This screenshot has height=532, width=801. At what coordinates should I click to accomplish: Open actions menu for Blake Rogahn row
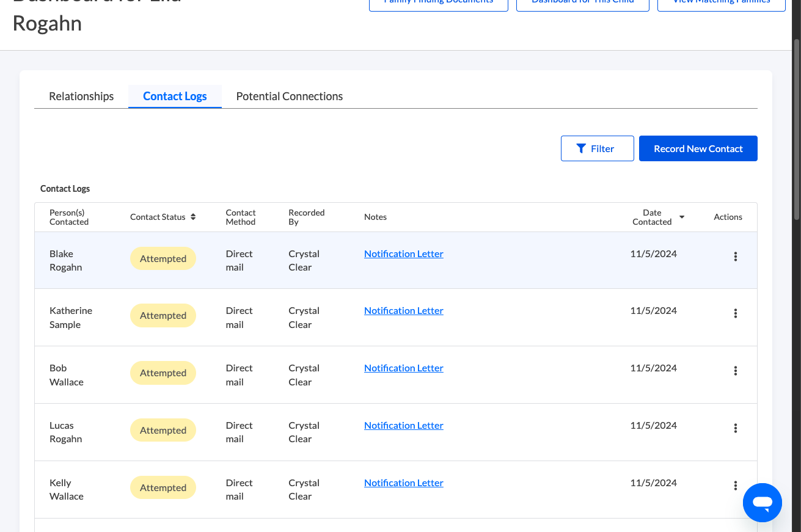point(735,257)
